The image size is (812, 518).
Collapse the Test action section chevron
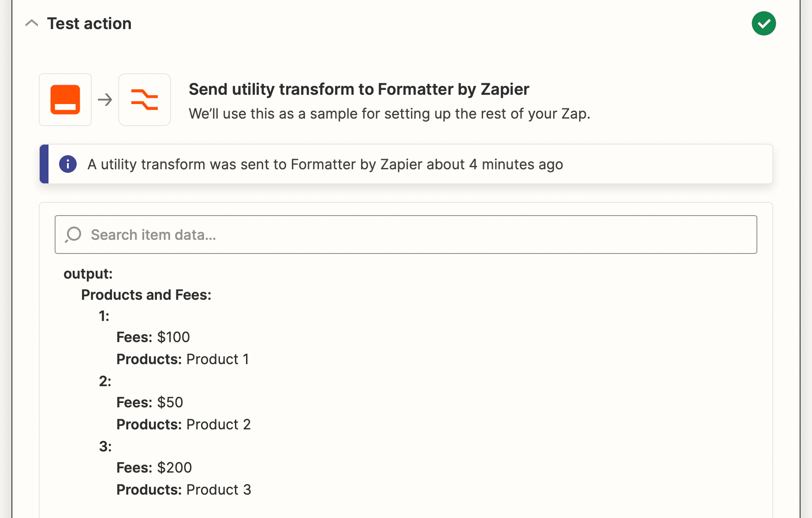tap(32, 23)
